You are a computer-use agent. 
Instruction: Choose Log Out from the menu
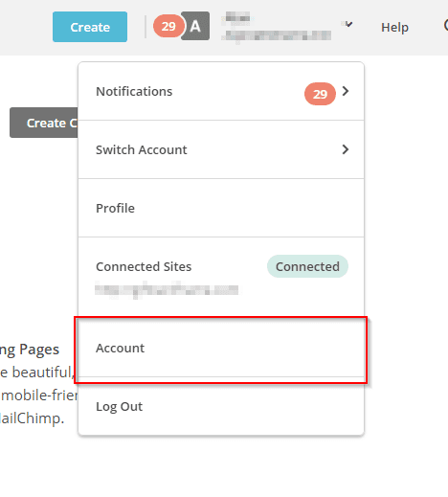221,406
